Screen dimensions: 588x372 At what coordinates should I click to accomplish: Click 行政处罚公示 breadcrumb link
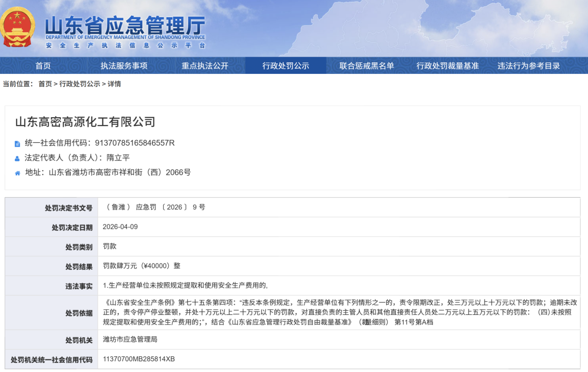[79, 84]
